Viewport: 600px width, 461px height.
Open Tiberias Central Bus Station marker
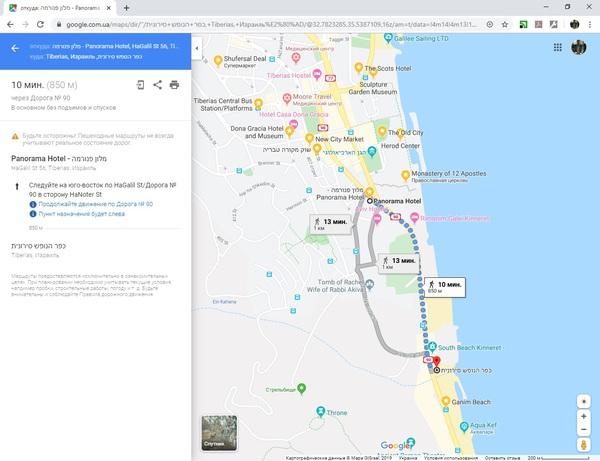pyautogui.click(x=259, y=103)
